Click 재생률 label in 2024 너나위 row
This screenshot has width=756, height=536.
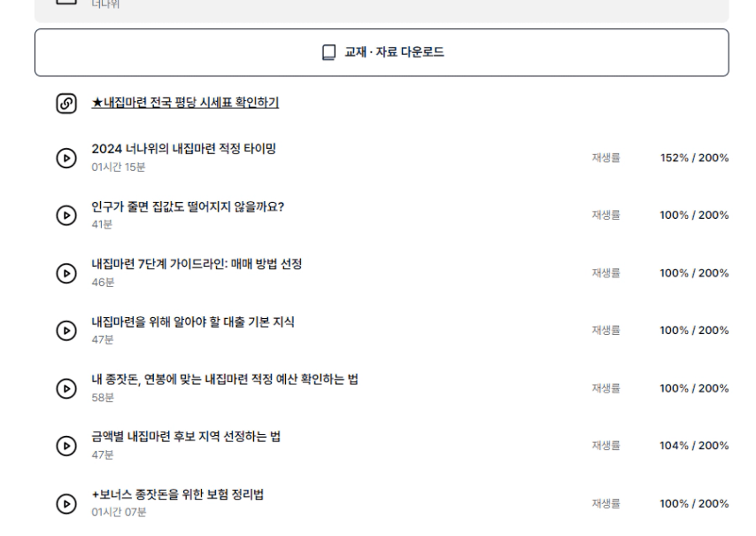606,158
